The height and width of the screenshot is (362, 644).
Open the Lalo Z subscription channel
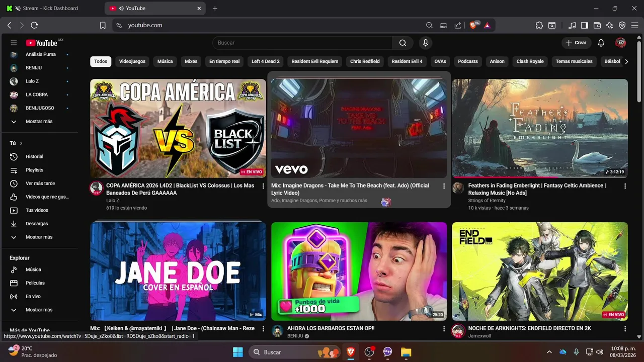[40, 81]
